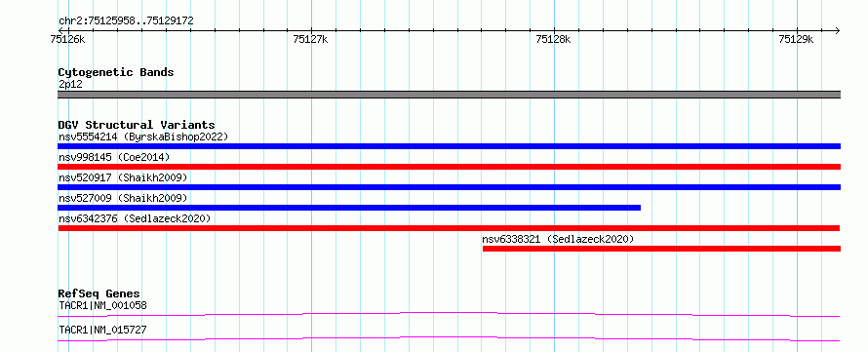The width and height of the screenshot is (868, 352).
Task: Click the nsv5554214 (ByrskaBishop2022) label
Action: [x=143, y=137]
